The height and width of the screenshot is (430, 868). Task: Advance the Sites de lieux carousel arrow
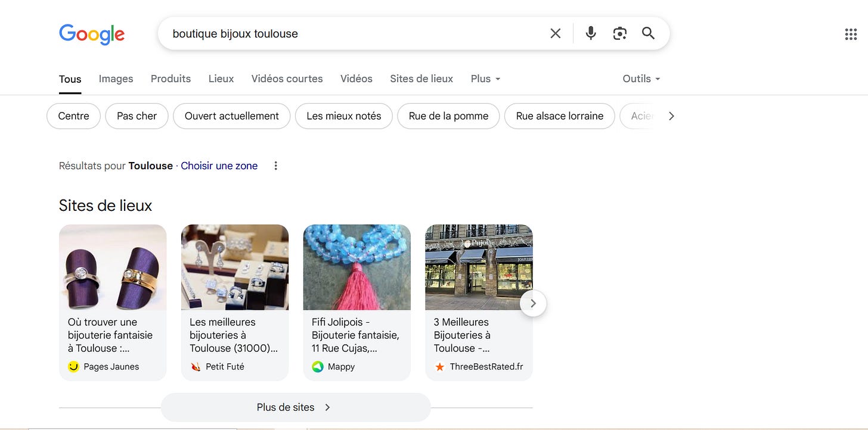(533, 303)
